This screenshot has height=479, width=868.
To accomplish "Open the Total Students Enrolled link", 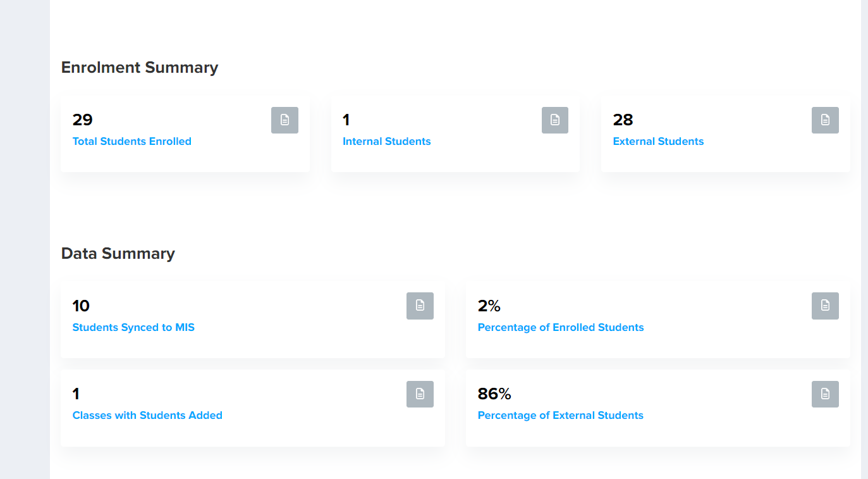I will click(132, 142).
